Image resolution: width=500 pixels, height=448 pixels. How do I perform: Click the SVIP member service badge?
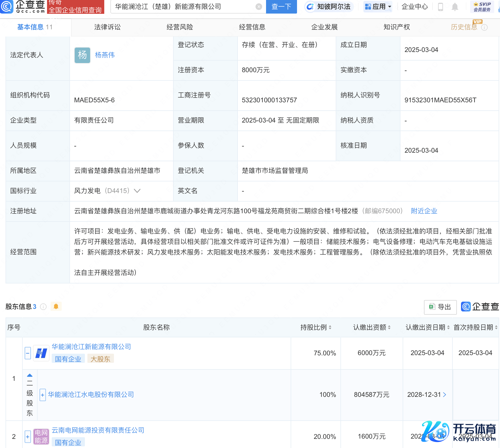pos(482,7)
